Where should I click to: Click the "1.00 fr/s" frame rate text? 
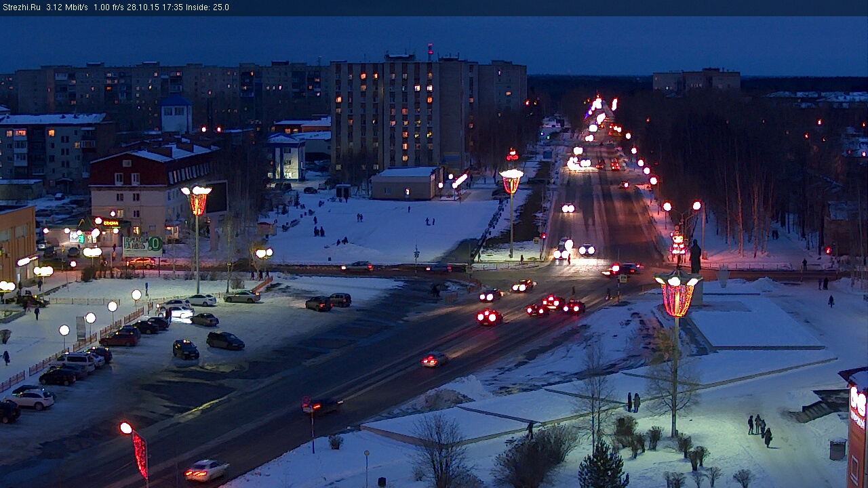coord(110,7)
